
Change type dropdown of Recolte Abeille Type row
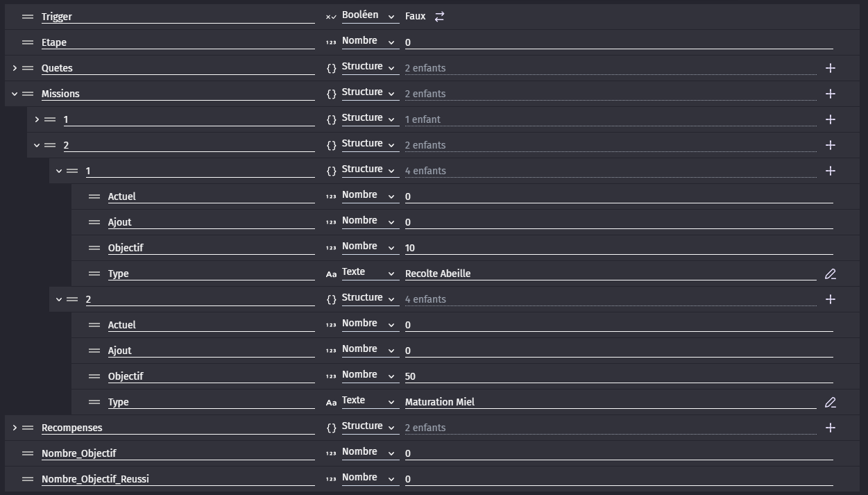tap(369, 273)
